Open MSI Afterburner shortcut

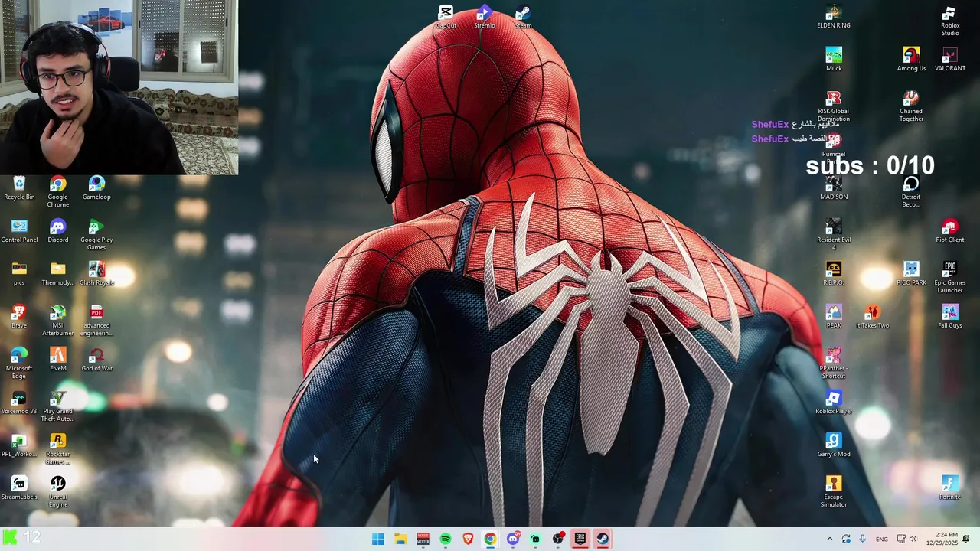(57, 321)
